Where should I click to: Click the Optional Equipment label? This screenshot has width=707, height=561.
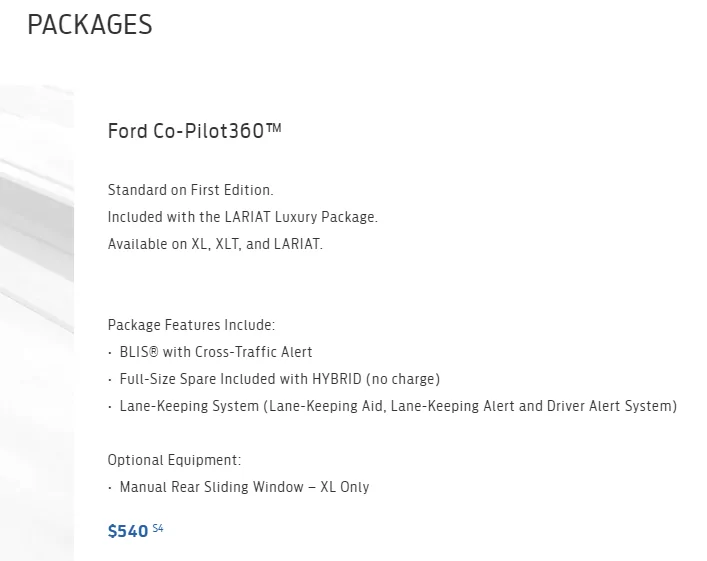(174, 460)
